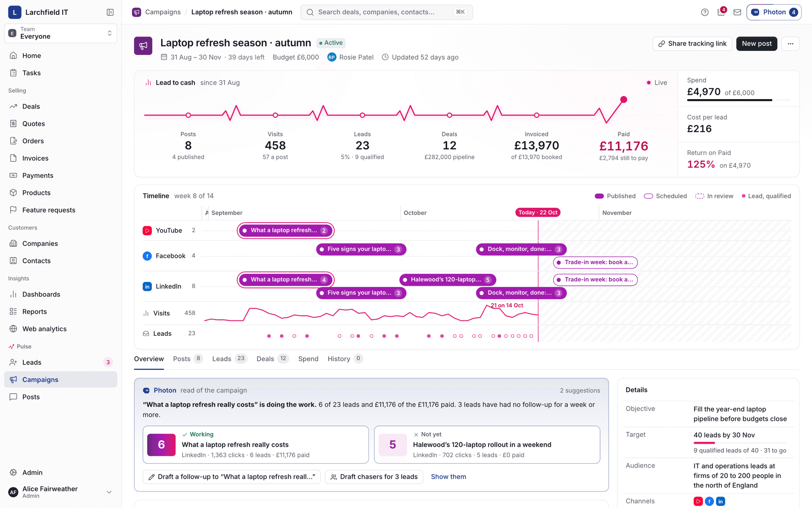Open the Photon assistant button
Image resolution: width=812 pixels, height=508 pixels.
click(774, 12)
